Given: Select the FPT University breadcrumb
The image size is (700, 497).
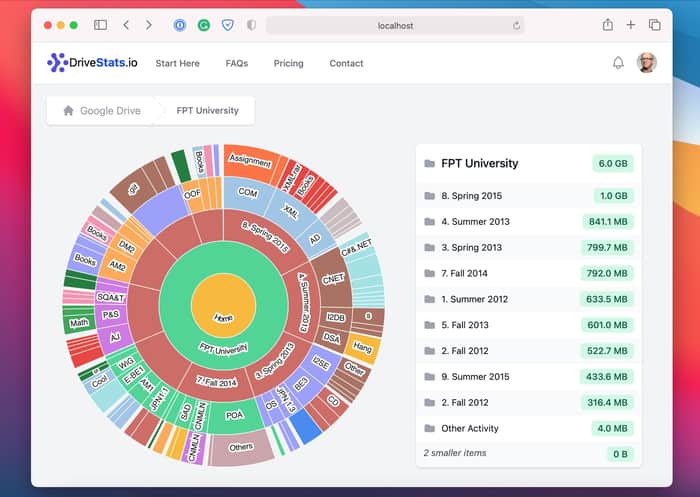Looking at the screenshot, I should click(208, 110).
